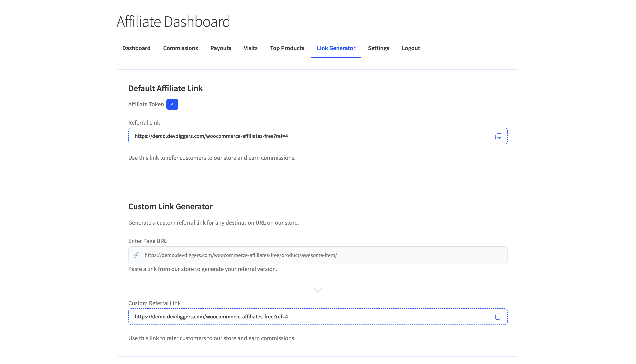Select the Custom Referral Link text
636x364 pixels.
pos(211,317)
